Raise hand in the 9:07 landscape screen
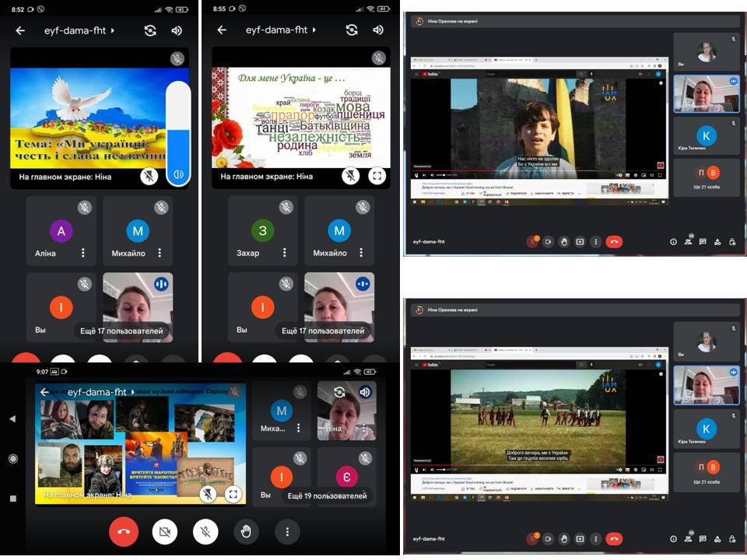Image resolution: width=747 pixels, height=560 pixels. [246, 531]
